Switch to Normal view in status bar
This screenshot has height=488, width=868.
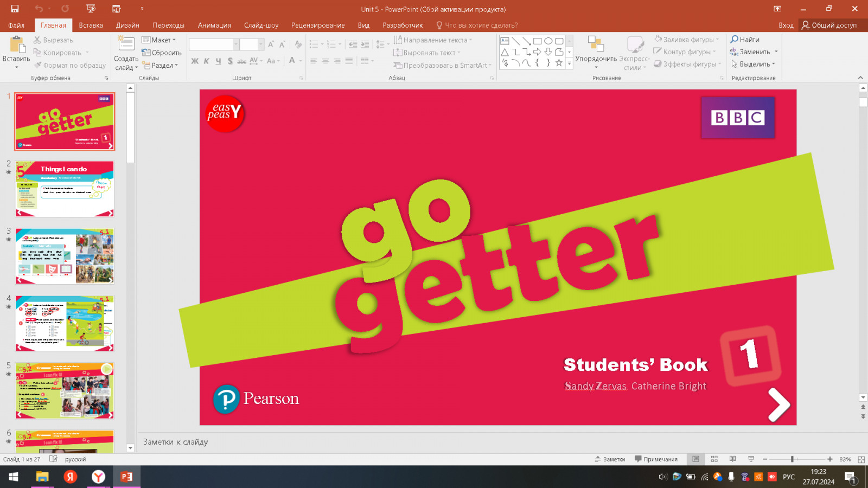point(695,459)
